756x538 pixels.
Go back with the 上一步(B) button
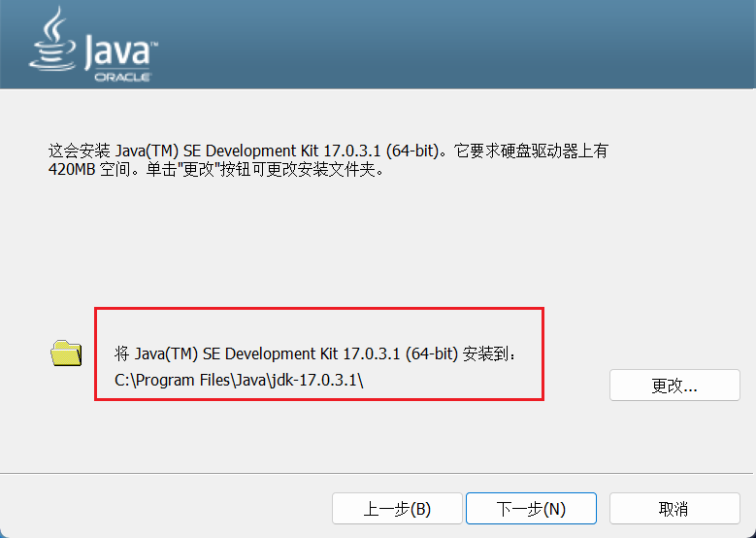pos(397,509)
